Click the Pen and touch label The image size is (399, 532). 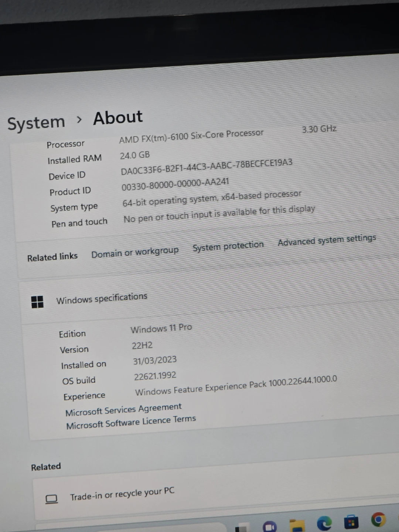pyautogui.click(x=79, y=223)
